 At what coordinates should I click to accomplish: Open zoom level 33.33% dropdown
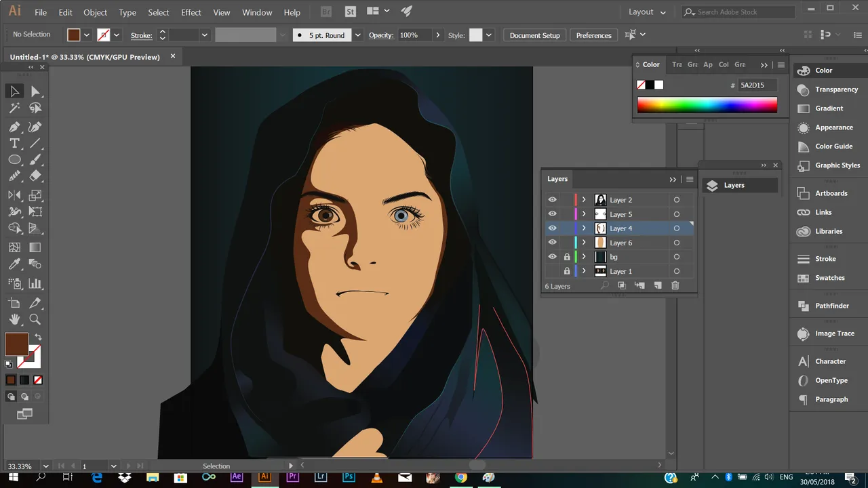46,466
